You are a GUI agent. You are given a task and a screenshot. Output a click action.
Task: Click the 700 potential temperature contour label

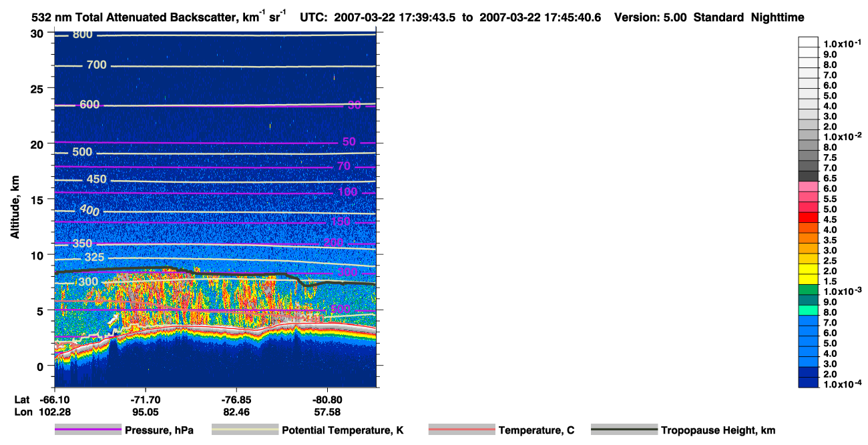coord(97,65)
